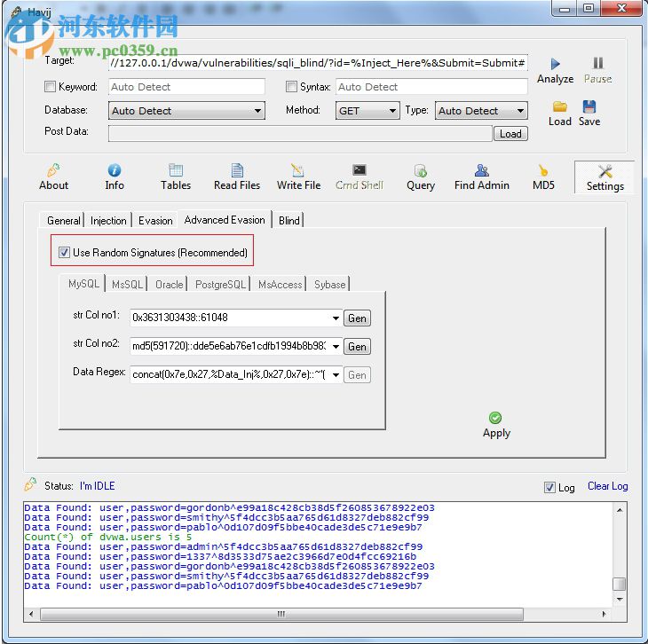Click the Post Data input field

300,134
